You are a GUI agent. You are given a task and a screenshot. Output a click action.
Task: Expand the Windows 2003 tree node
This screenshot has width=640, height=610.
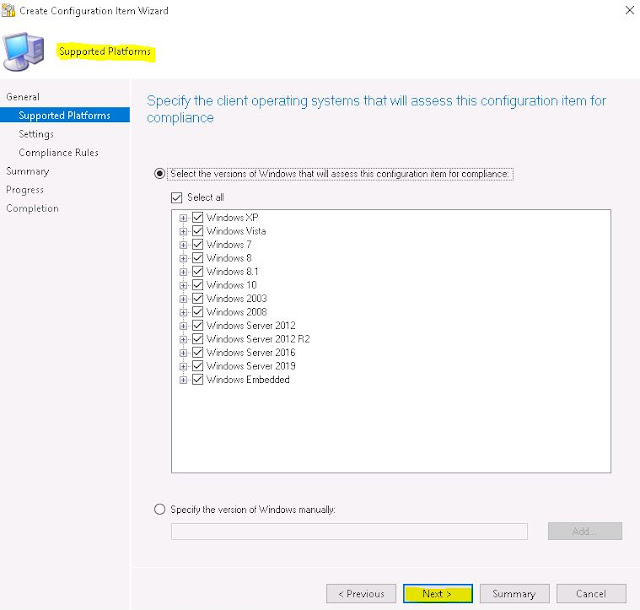(183, 299)
